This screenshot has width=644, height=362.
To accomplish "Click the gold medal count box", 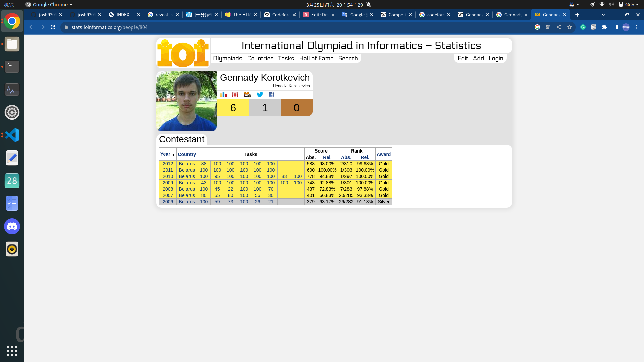I will [x=233, y=108].
